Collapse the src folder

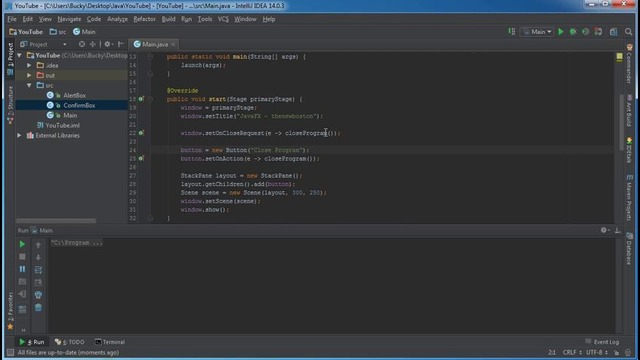point(29,85)
